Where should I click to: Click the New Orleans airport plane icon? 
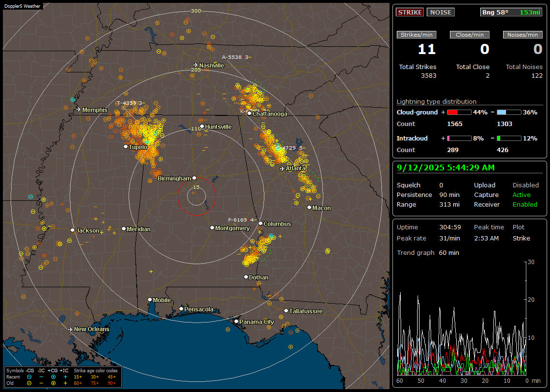[71, 329]
